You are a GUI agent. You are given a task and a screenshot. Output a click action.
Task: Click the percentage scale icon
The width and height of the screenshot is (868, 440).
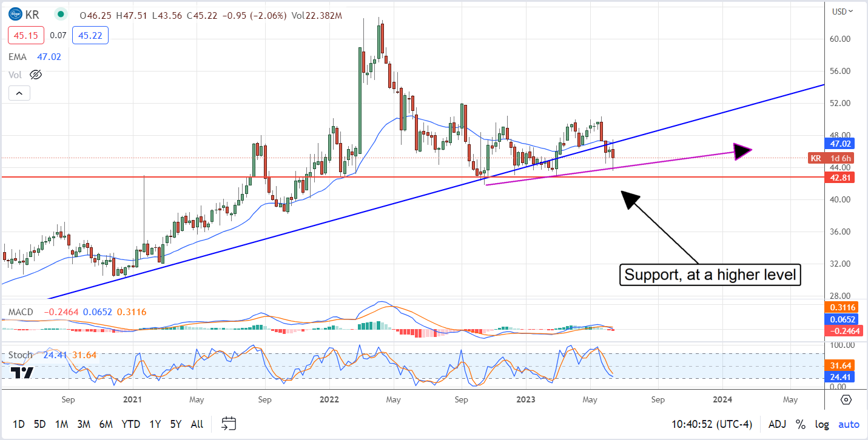click(x=801, y=424)
